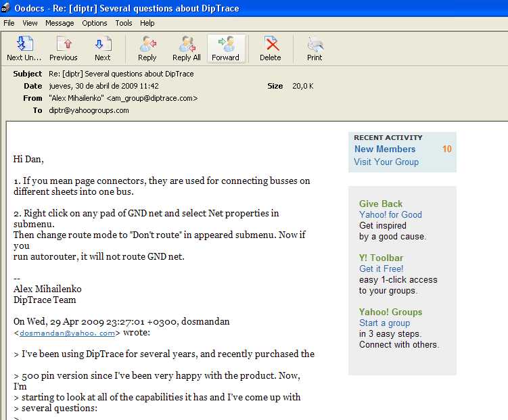This screenshot has width=508, height=420.
Task: Open the Options menu
Action: tap(94, 23)
